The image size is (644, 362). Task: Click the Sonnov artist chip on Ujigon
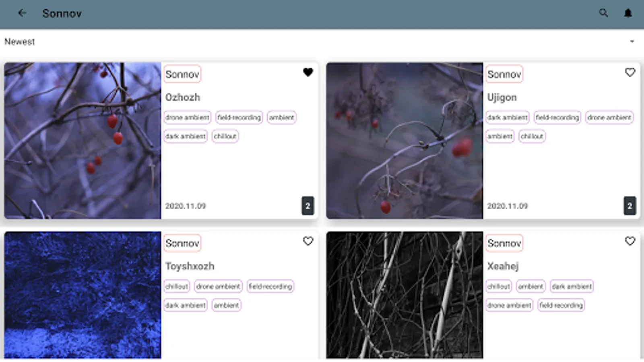coord(504,74)
